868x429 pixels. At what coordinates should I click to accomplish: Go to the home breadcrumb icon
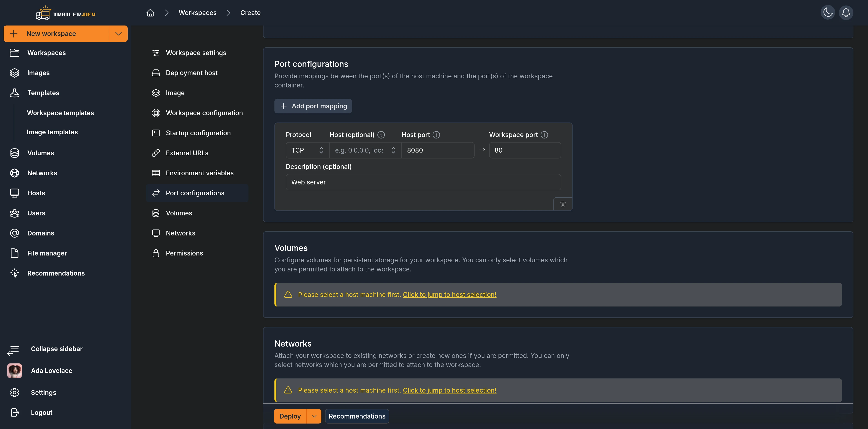tap(150, 13)
